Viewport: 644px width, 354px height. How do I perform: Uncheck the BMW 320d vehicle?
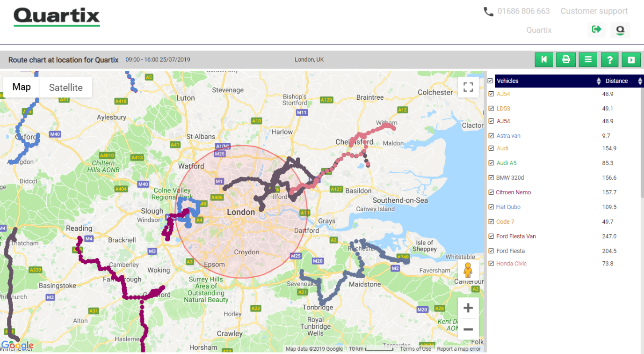pos(491,177)
